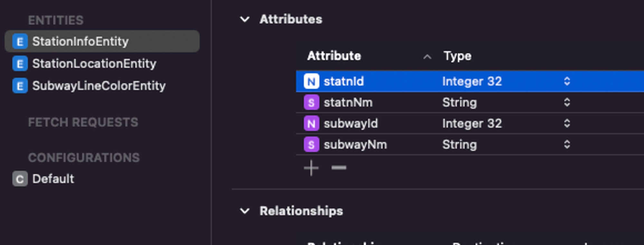Image resolution: width=644 pixels, height=245 pixels.
Task: Click the S icon beside statnNm
Action: click(311, 102)
